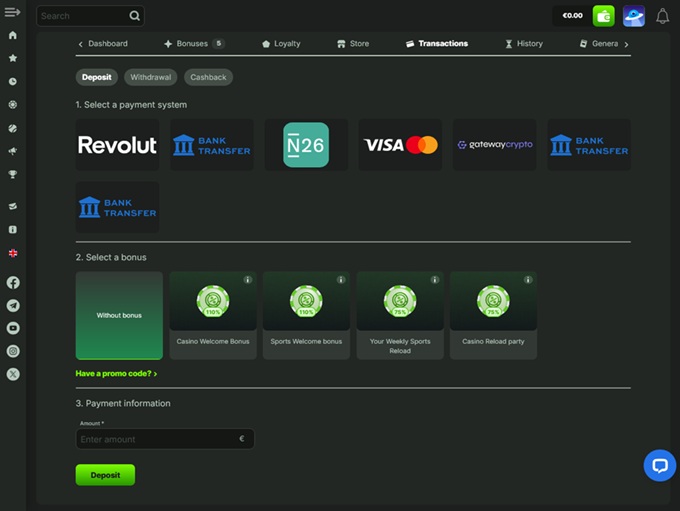680x511 pixels.
Task: Choose the Sports Welcome bonus card
Action: 306,315
